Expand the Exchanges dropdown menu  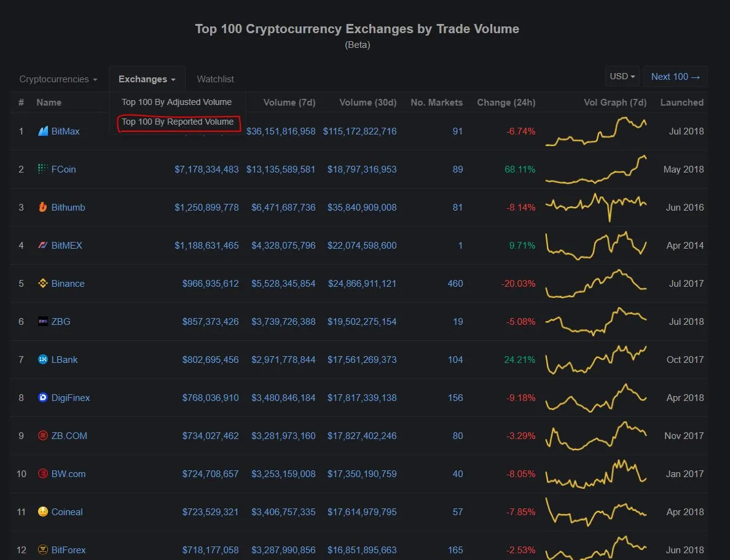coord(147,79)
